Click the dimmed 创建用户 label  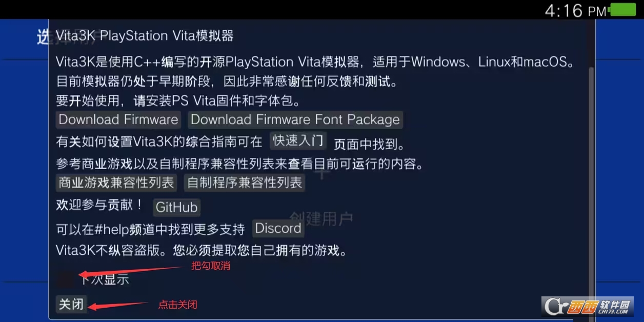(x=322, y=219)
